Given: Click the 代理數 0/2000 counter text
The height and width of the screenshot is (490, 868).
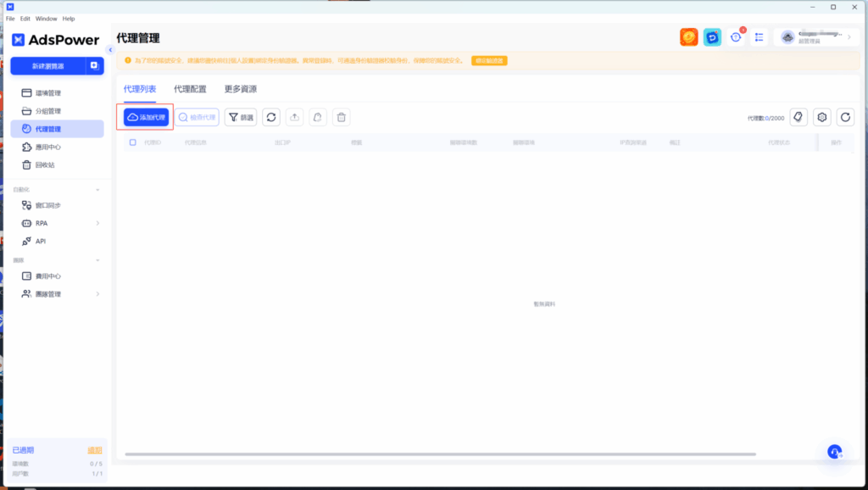Looking at the screenshot, I should tap(765, 118).
